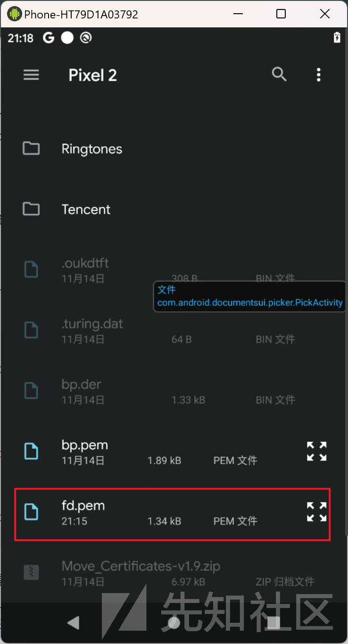
Task: Preview fd.pem with the expand icon
Action: [317, 512]
